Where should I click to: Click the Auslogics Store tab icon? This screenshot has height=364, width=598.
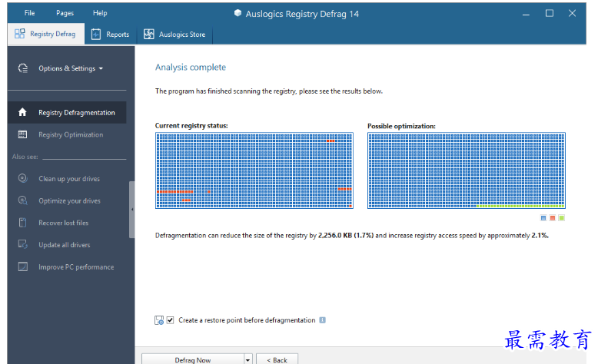point(149,35)
